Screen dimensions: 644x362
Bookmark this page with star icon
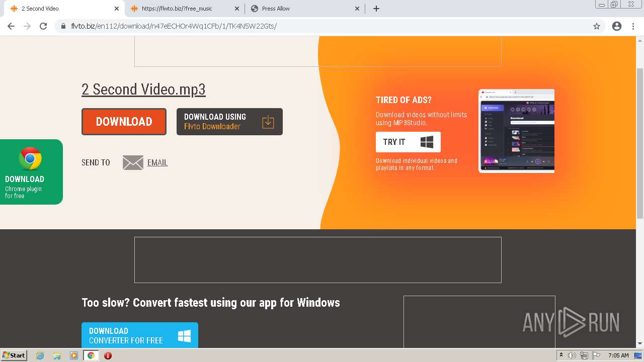(x=597, y=26)
